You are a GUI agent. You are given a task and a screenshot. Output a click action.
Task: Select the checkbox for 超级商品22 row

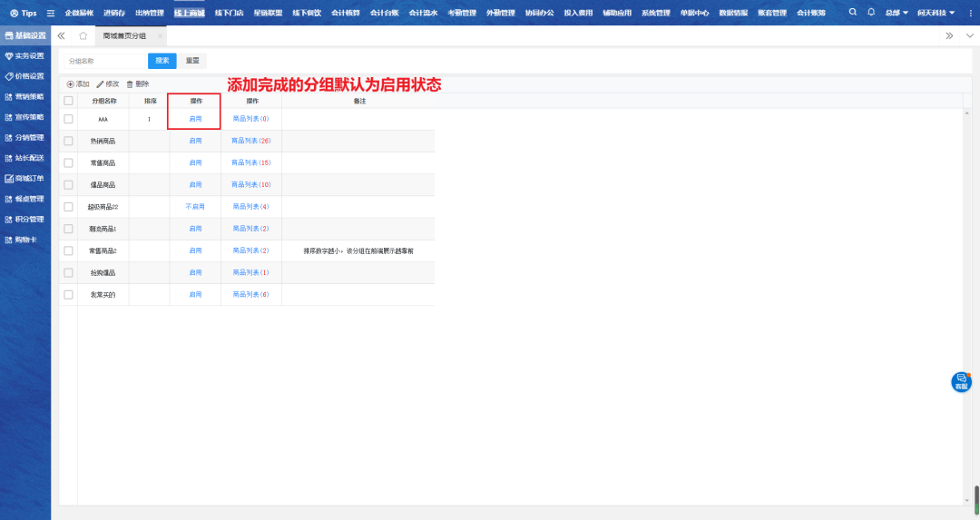68,207
